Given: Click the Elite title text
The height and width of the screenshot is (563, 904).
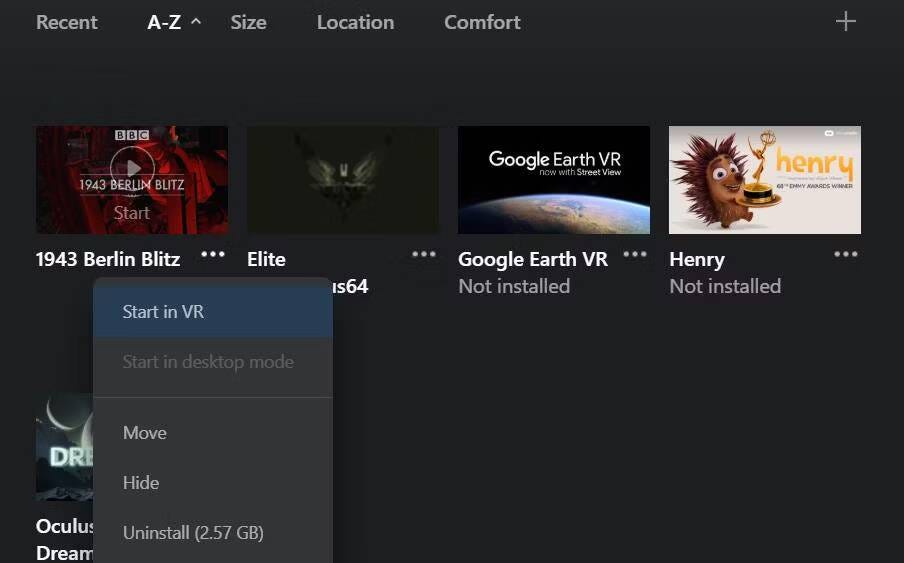Looking at the screenshot, I should pos(266,259).
